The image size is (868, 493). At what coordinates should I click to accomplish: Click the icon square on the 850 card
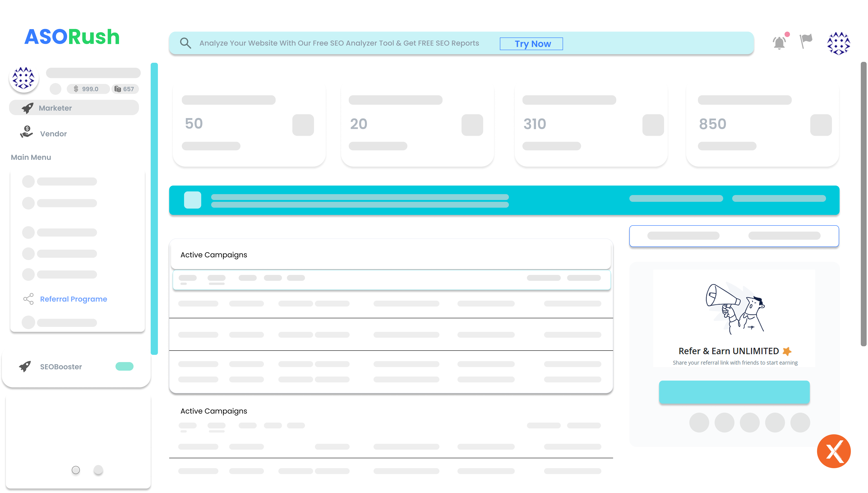coord(821,125)
